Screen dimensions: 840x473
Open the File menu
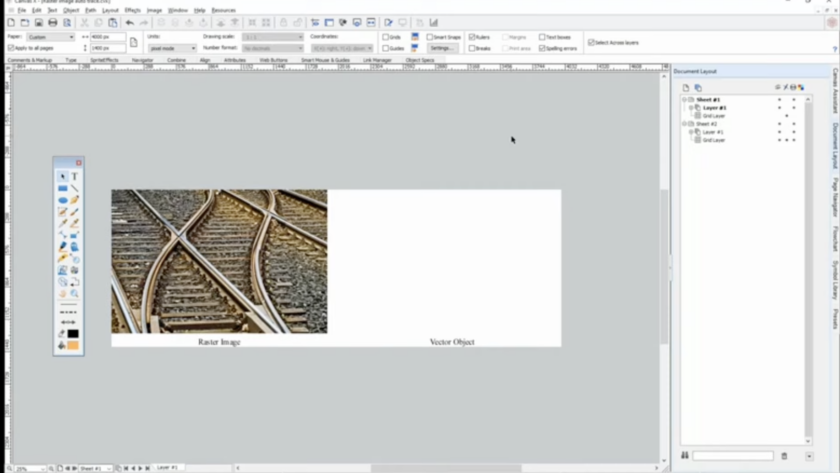coord(21,10)
